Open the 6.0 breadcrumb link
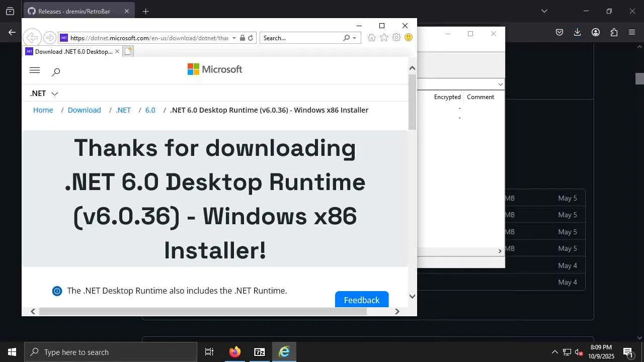The width and height of the screenshot is (644, 362). [x=150, y=110]
